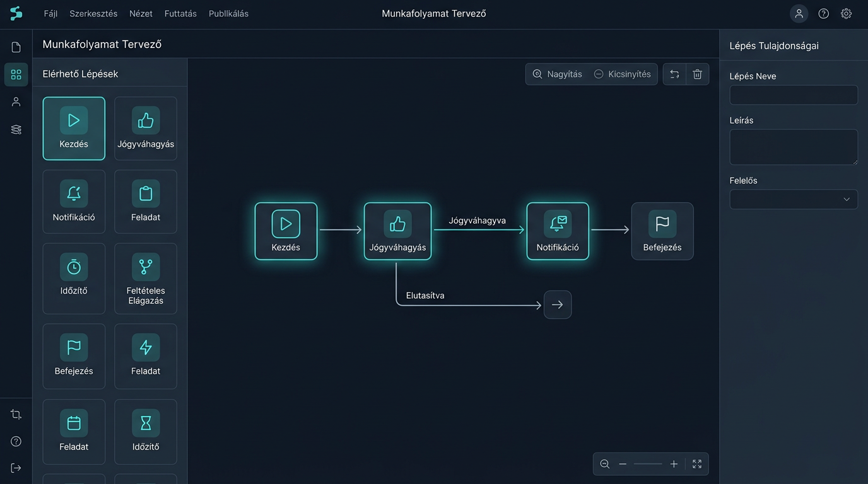The image size is (868, 484).
Task: Click the minus button beside zoom slider
Action: click(623, 464)
